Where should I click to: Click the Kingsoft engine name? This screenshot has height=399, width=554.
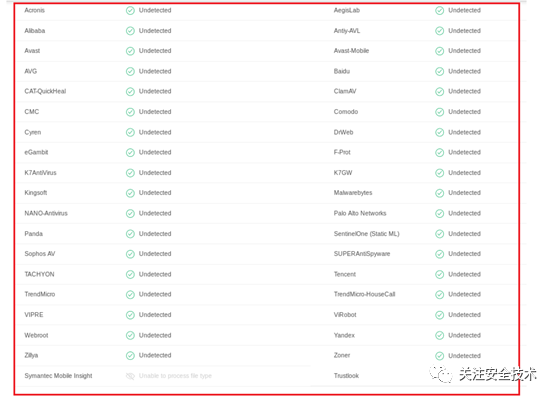tap(36, 193)
